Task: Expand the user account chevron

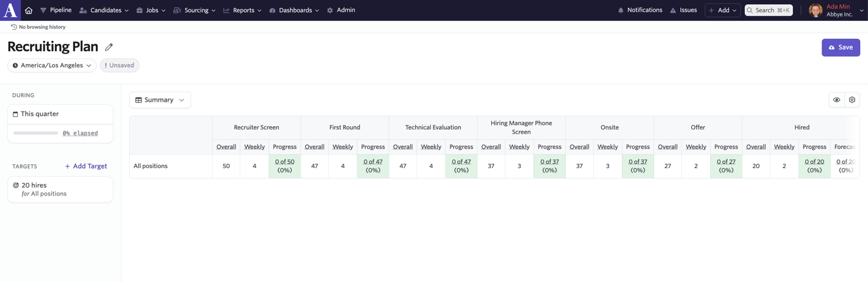Action: (861, 10)
